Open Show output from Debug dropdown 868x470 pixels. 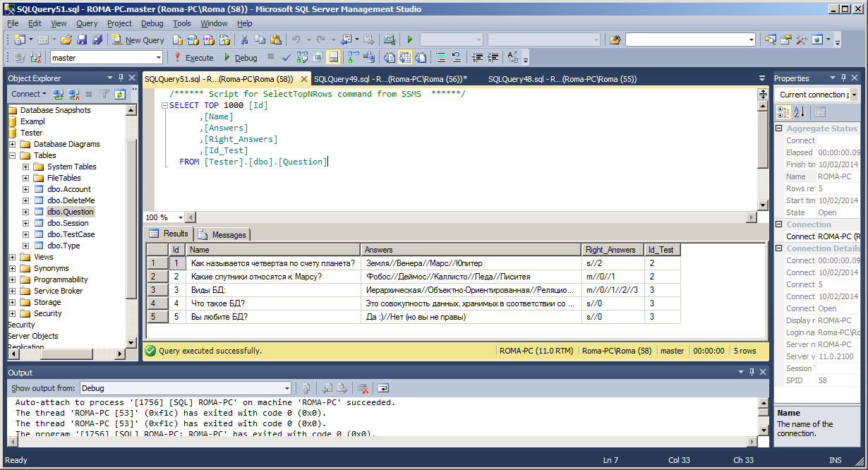[x=287, y=388]
